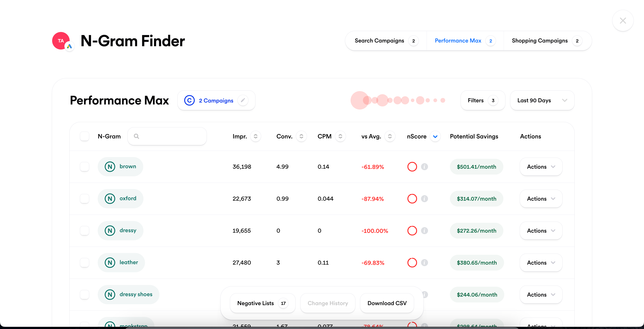Viewport: 644px width, 329px height.
Task: Click the TA account avatar icon
Action: (61, 41)
